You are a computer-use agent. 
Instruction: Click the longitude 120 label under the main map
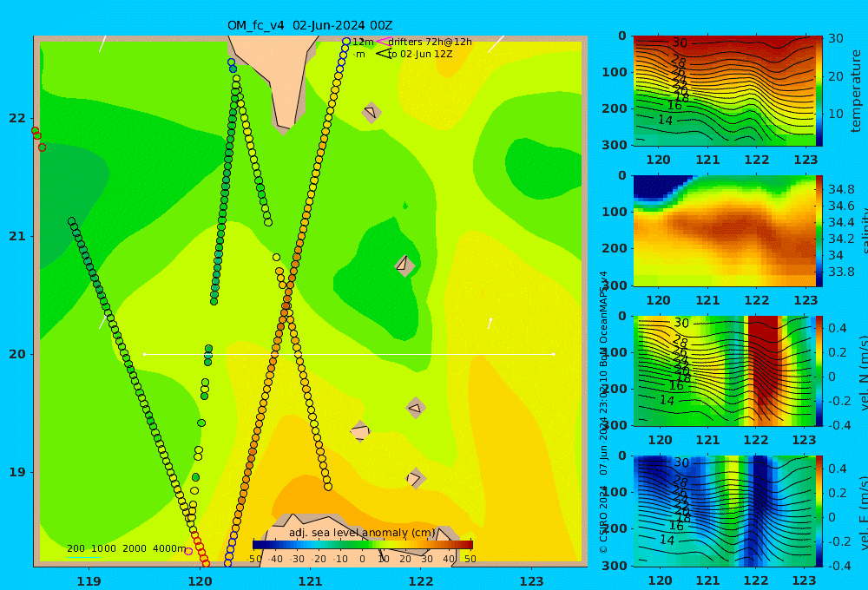point(200,581)
